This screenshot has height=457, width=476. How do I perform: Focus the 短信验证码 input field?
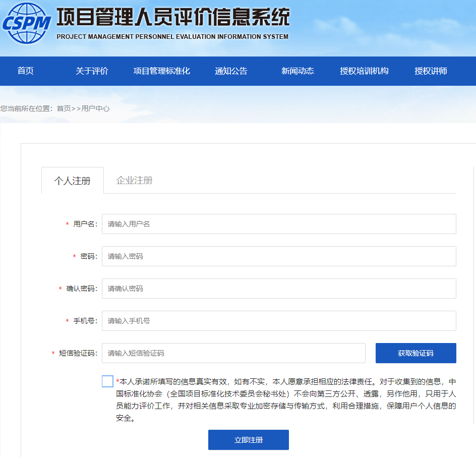click(233, 353)
